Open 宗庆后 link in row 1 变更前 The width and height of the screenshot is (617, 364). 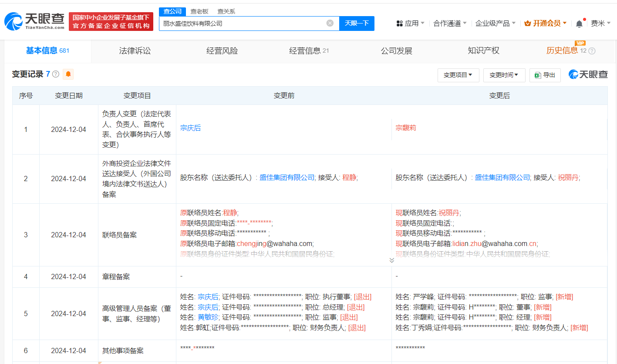tap(190, 128)
